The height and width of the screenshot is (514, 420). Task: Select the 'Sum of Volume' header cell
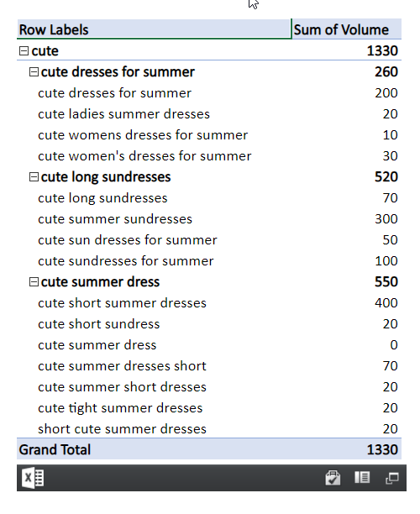(x=347, y=29)
